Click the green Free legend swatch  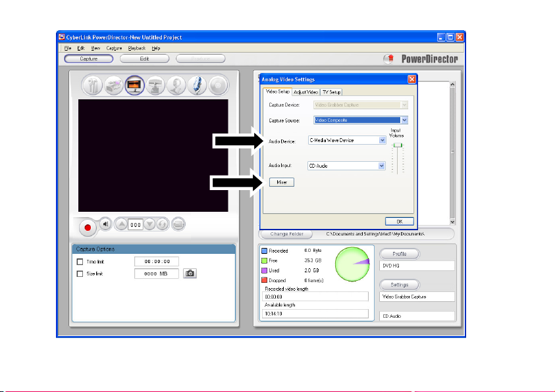[264, 260]
